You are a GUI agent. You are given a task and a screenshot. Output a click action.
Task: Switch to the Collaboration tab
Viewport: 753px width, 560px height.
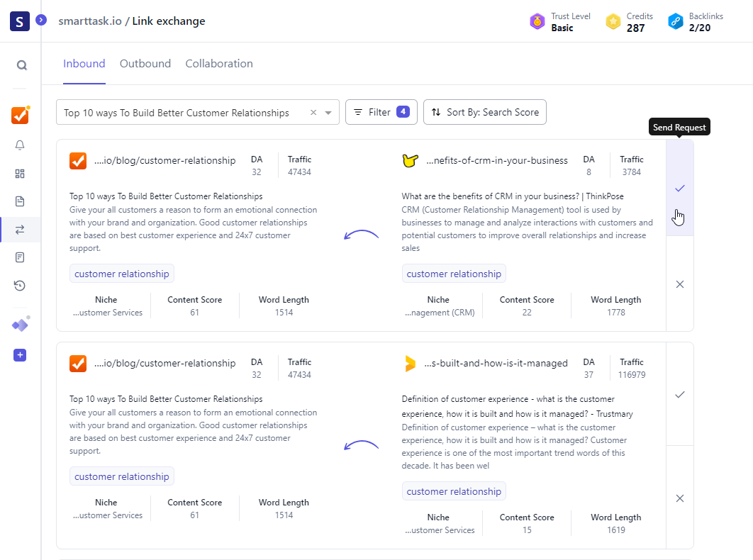tap(219, 64)
